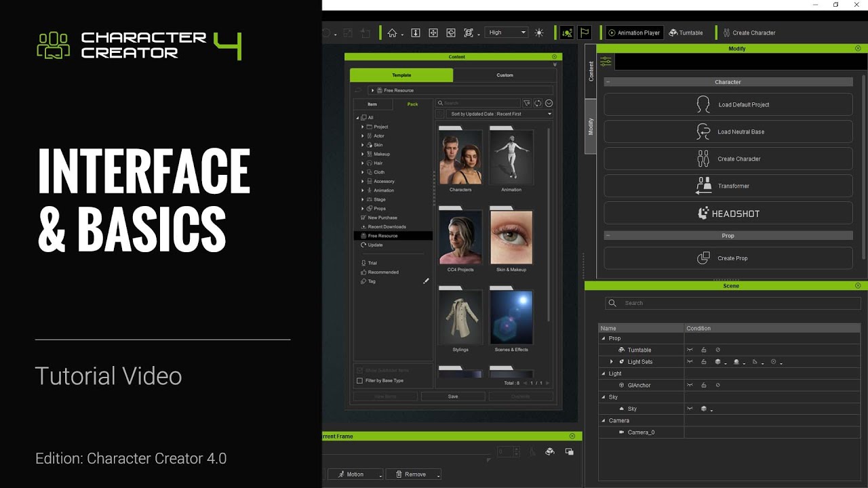Screen dimensions: 868x488
Task: Expand the Light Sets tree item
Action: pos(612,362)
